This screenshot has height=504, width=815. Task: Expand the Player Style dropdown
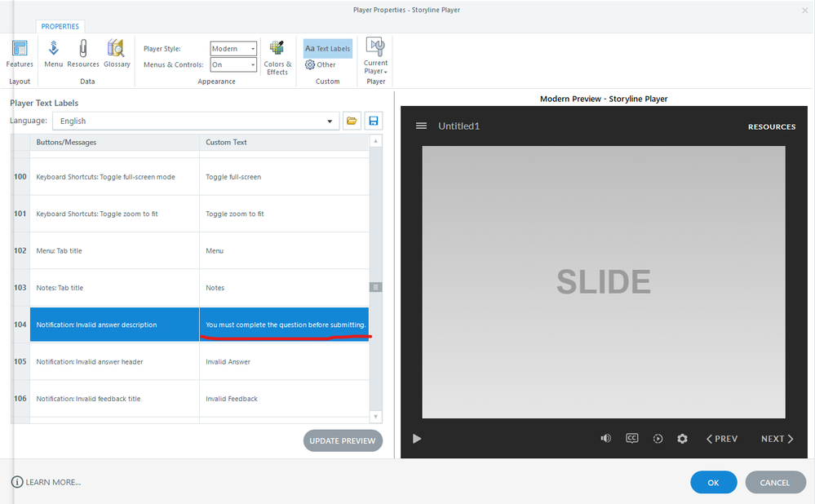tap(233, 49)
